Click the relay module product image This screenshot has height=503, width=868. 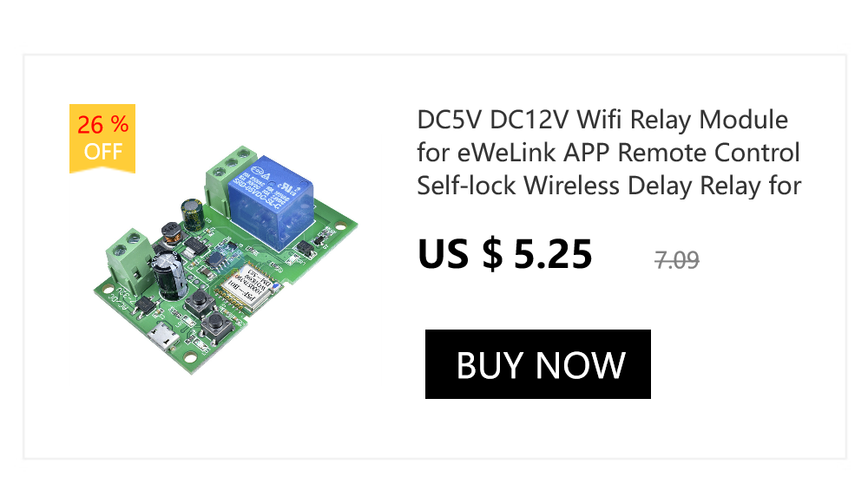[226, 260]
